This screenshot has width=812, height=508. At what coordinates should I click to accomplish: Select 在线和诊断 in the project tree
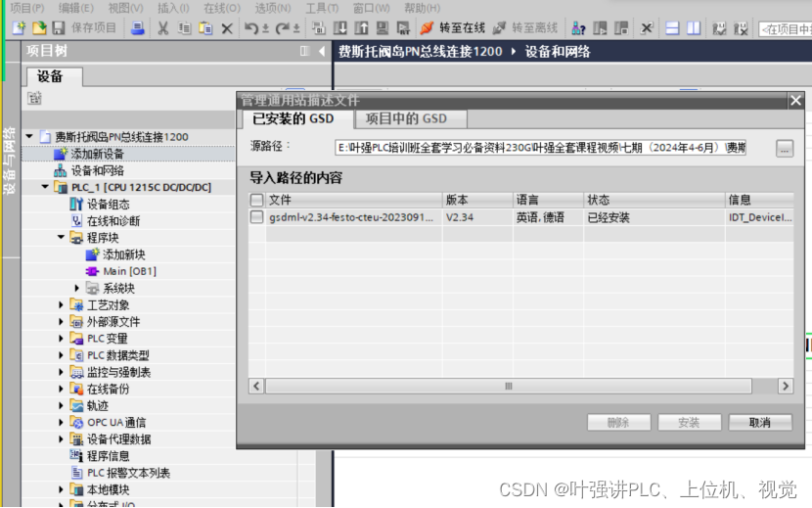(113, 221)
